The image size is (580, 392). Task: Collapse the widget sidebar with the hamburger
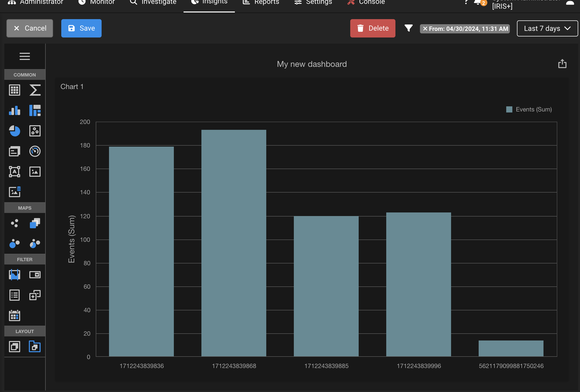(25, 56)
